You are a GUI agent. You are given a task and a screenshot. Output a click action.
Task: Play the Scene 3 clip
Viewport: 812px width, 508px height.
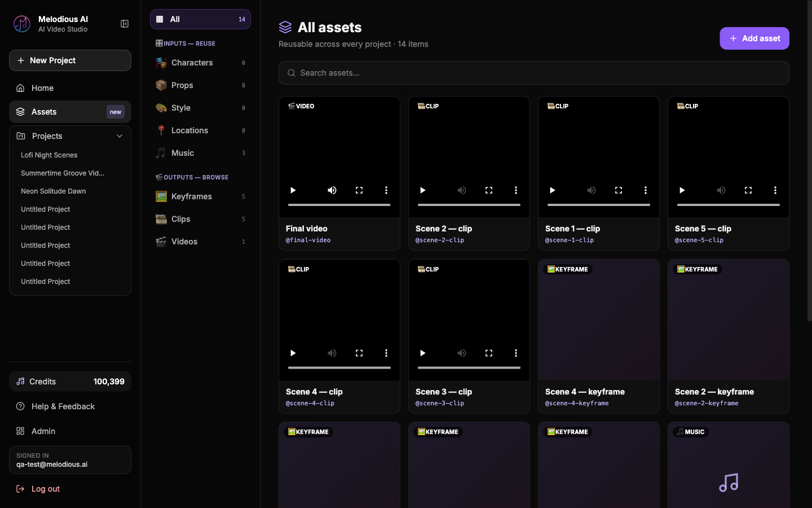coord(423,353)
